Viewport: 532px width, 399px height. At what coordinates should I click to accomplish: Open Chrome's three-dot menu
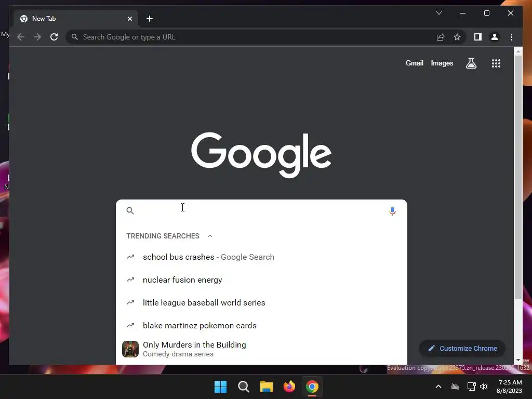coord(511,37)
